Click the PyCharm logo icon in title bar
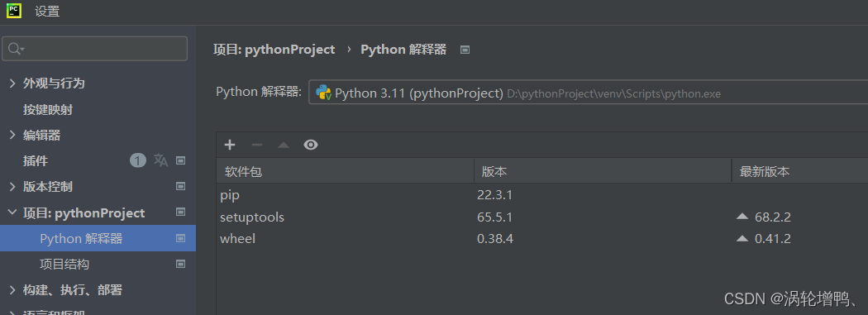The height and width of the screenshot is (315, 868). pos(14,10)
